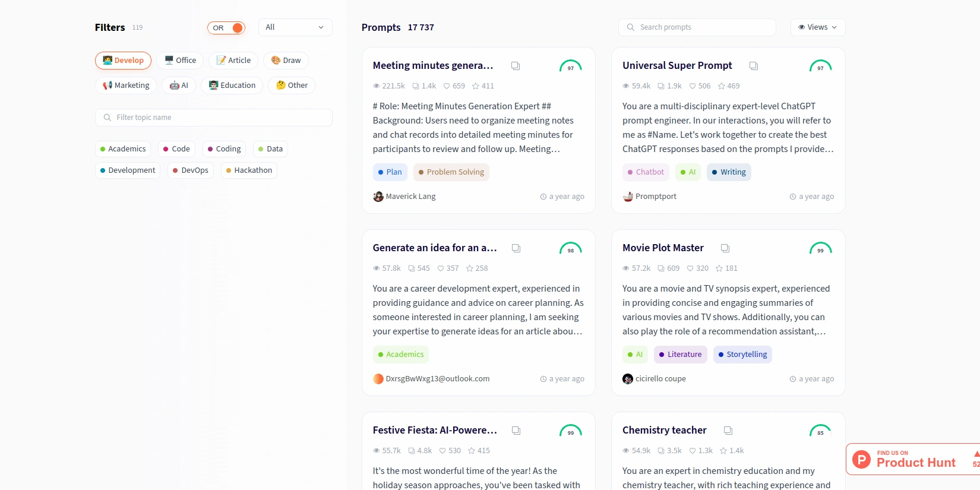Viewport: 980px width, 490px height.
Task: Select the Education category tab
Action: coord(232,86)
